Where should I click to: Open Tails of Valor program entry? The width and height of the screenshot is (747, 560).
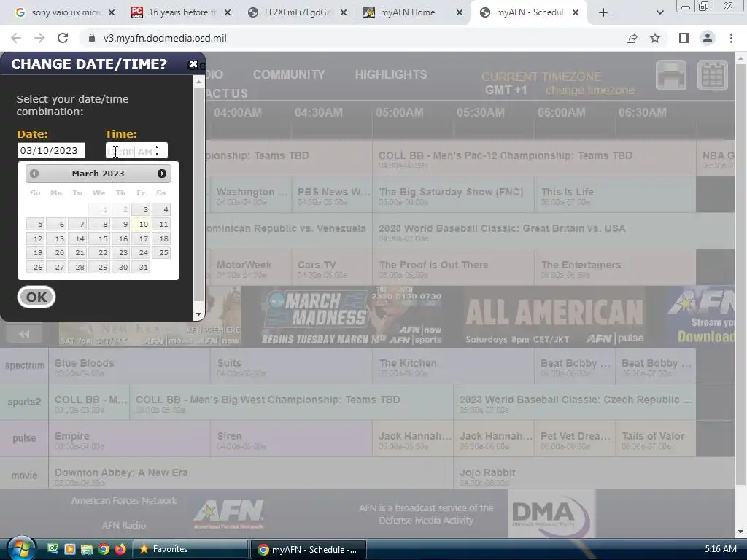[x=655, y=439]
